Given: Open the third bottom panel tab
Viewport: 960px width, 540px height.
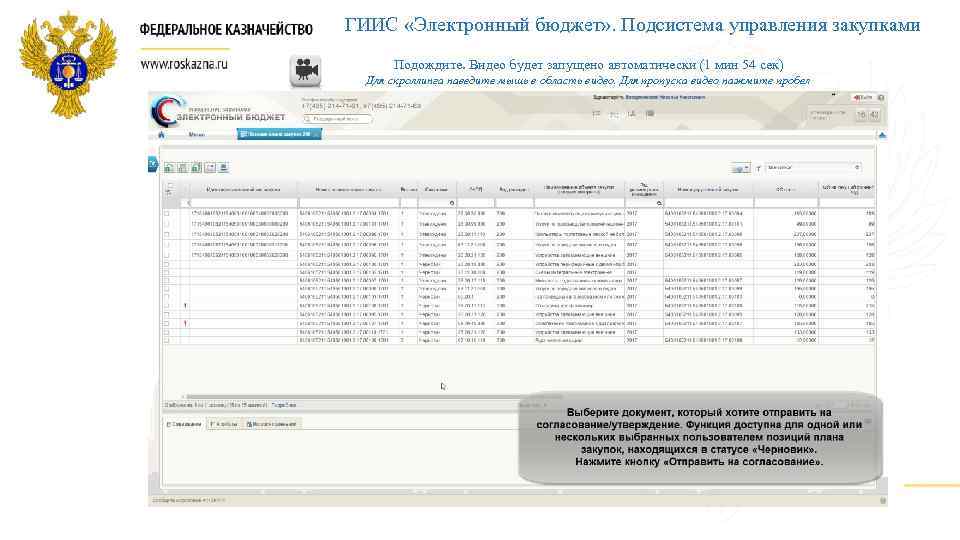Looking at the screenshot, I should pyautogui.click(x=272, y=424).
